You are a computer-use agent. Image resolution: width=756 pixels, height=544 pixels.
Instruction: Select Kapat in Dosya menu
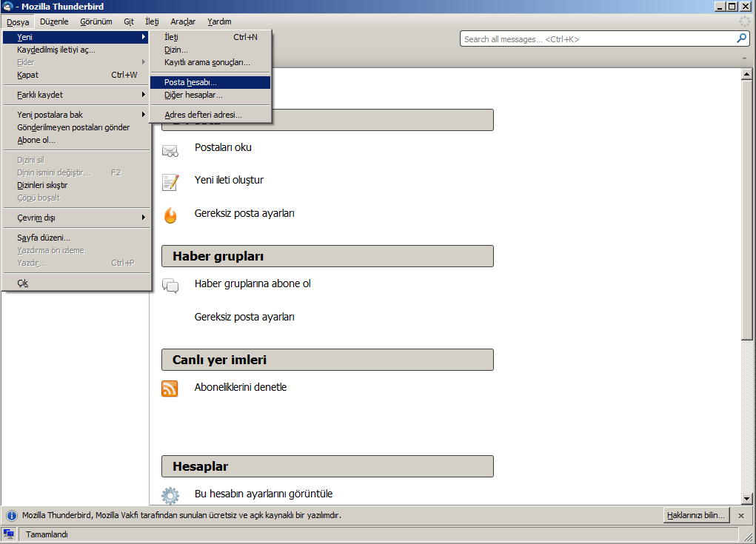pyautogui.click(x=76, y=75)
